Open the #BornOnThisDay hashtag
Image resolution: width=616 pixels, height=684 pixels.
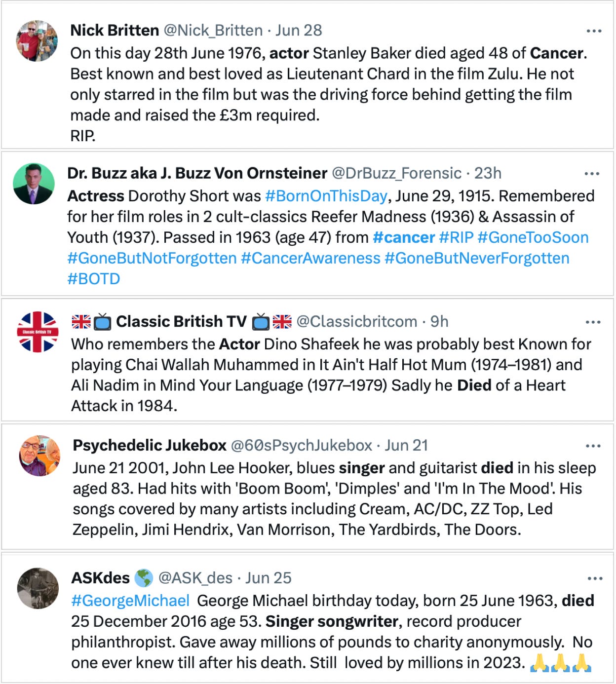pyautogui.click(x=326, y=196)
